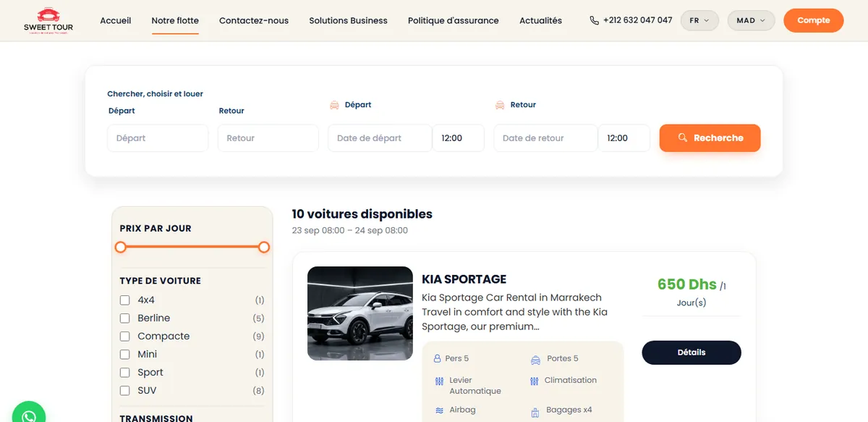Click the '23 sep 08:00 – 24 sep 08:00' text

(350, 231)
